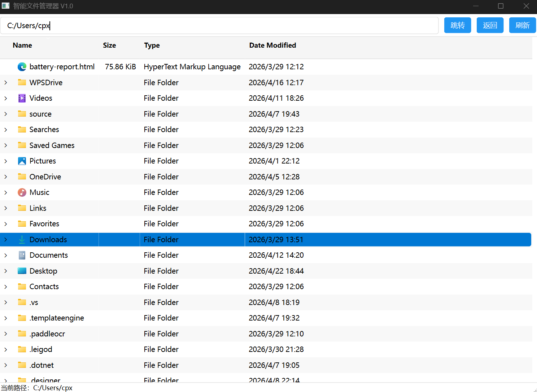Click the green Downloads arrow icon
537x392 pixels.
(x=22, y=240)
